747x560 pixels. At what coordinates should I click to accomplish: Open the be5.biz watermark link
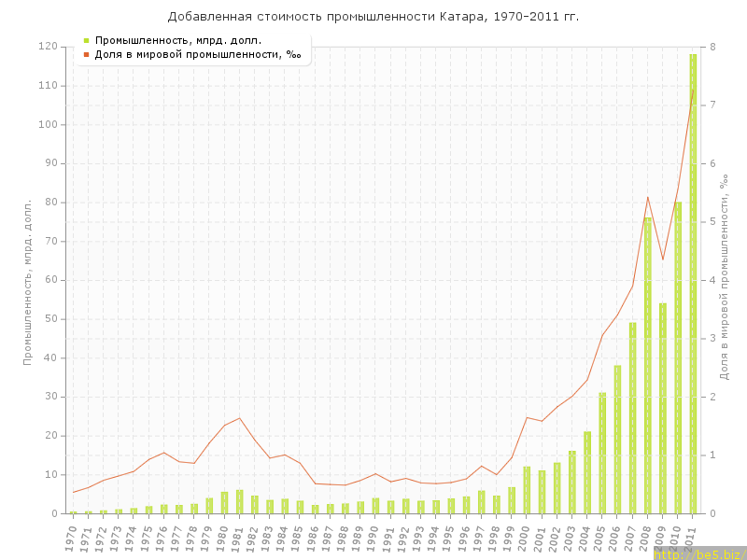(x=699, y=553)
